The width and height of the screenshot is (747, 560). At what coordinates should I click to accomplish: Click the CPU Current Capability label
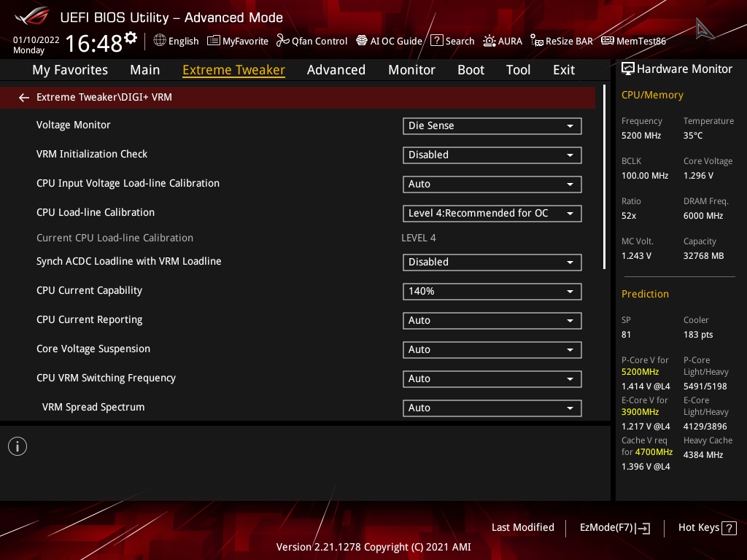click(x=89, y=290)
